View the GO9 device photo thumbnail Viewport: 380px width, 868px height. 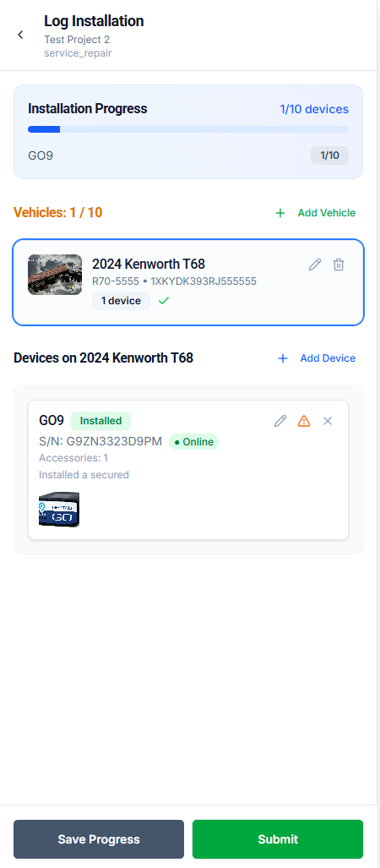point(59,510)
